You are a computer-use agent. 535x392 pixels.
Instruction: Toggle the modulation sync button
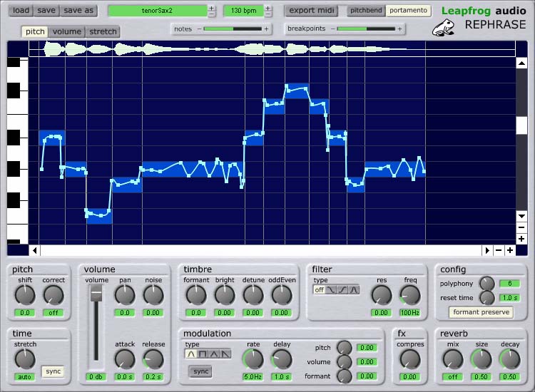(200, 371)
